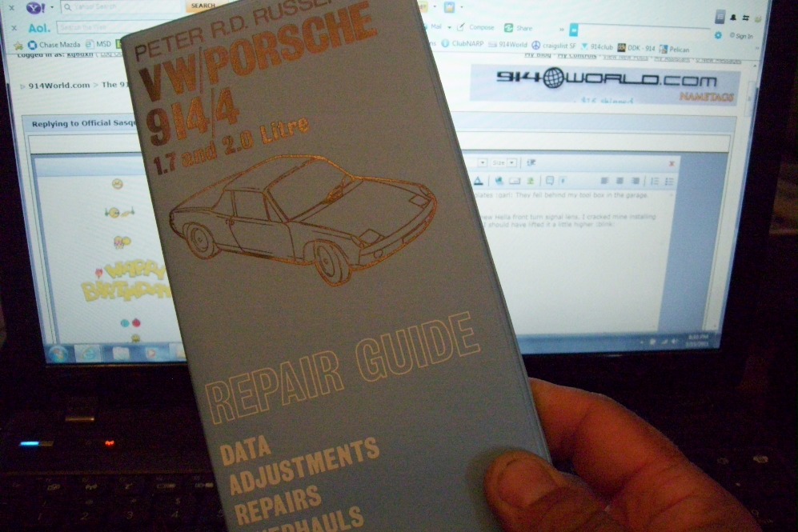Open the MSD bookmark

pos(98,44)
